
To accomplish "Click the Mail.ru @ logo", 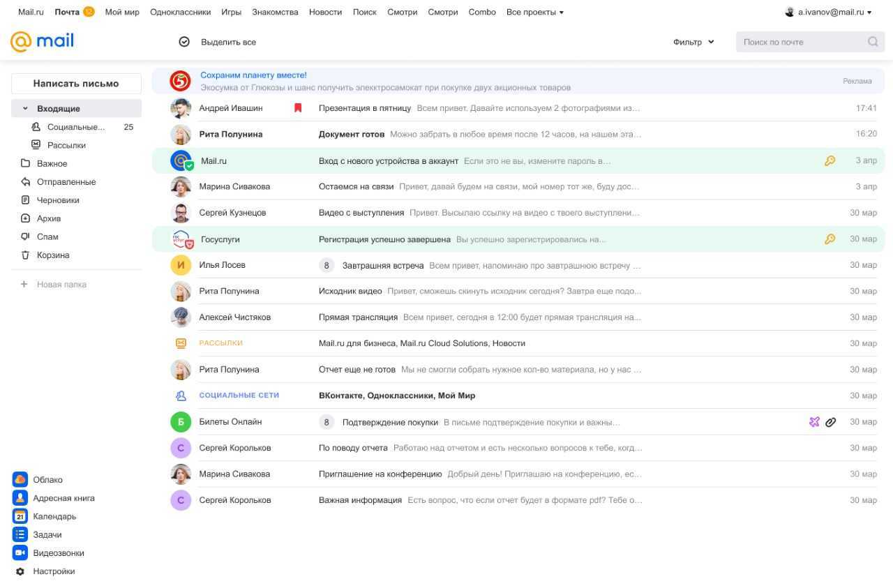I will pyautogui.click(x=42, y=42).
